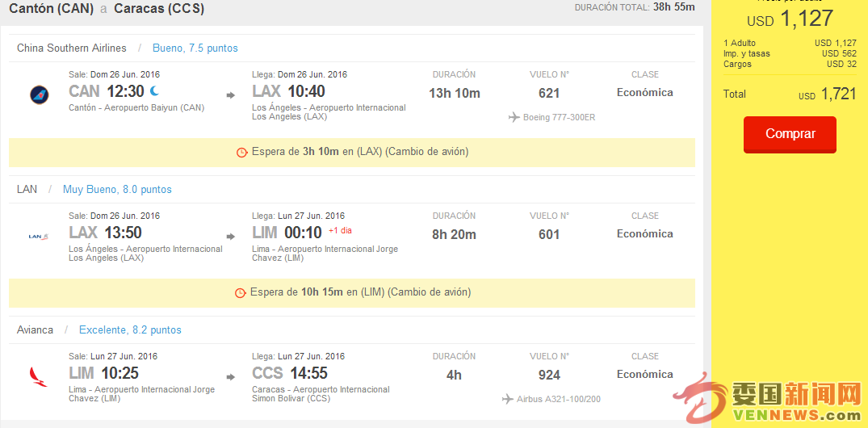Viewport: 868px width, 428px height.
Task: Open the Muy Bueno, 8.0 puntos rating link
Action: [117, 189]
